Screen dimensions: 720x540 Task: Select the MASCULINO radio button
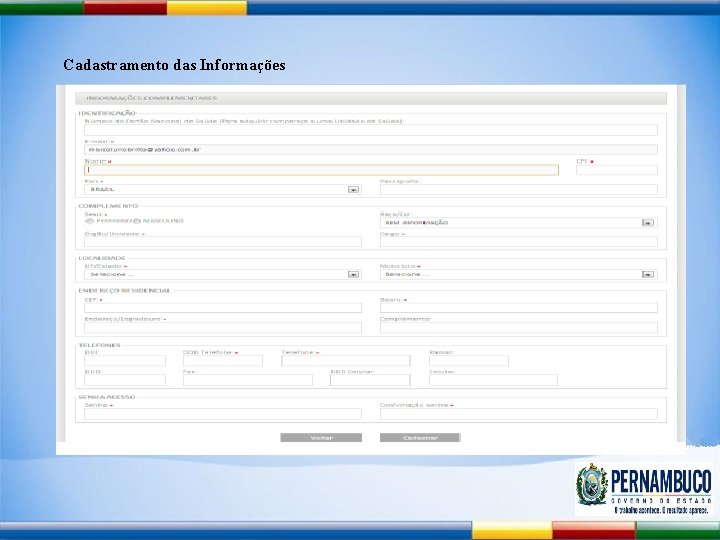[136, 221]
